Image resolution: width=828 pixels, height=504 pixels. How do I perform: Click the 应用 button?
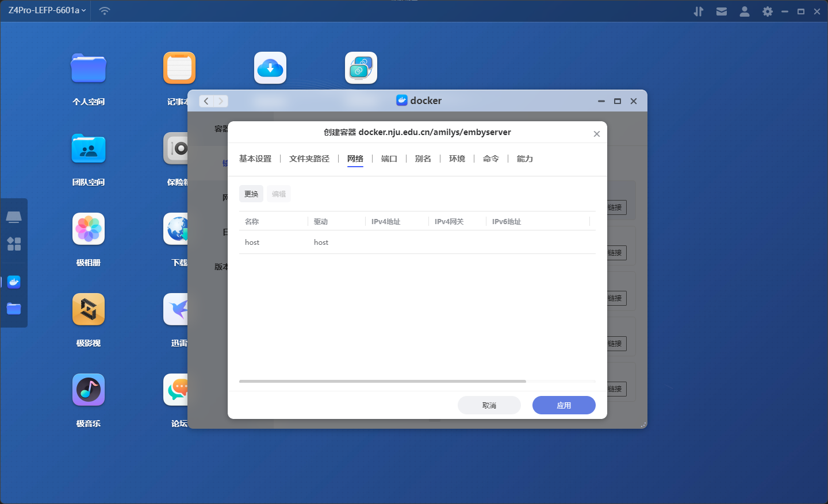tap(563, 405)
